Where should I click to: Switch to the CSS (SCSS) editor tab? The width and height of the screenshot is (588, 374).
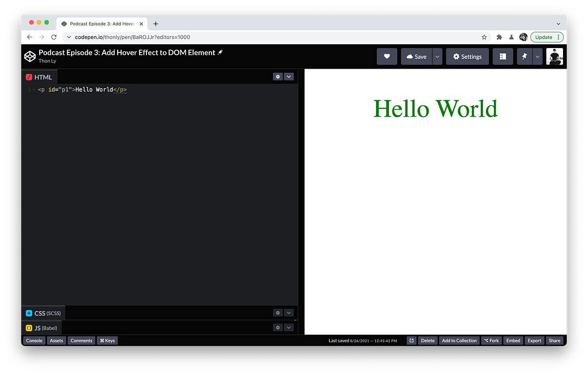42,313
